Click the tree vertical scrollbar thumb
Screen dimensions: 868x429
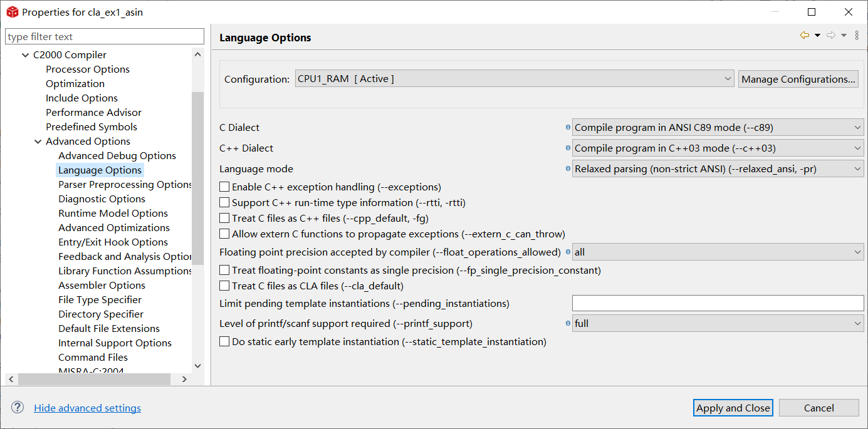pos(198,178)
